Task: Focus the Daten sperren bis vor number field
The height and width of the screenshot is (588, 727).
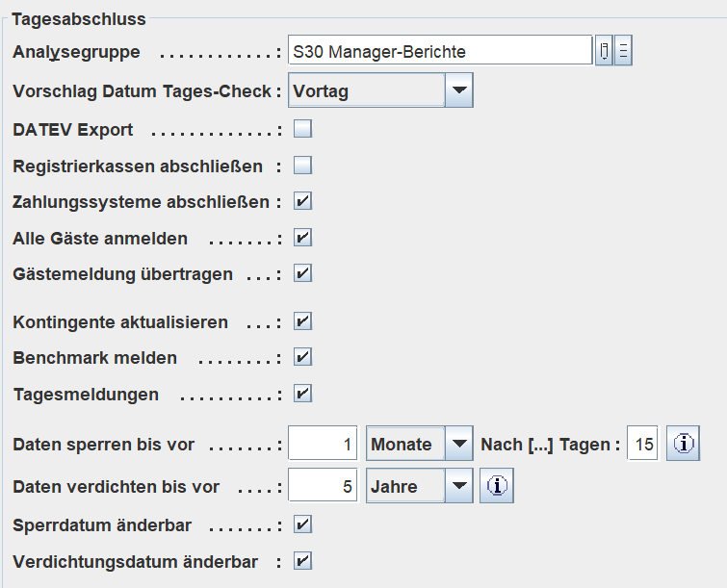Action: 324,445
